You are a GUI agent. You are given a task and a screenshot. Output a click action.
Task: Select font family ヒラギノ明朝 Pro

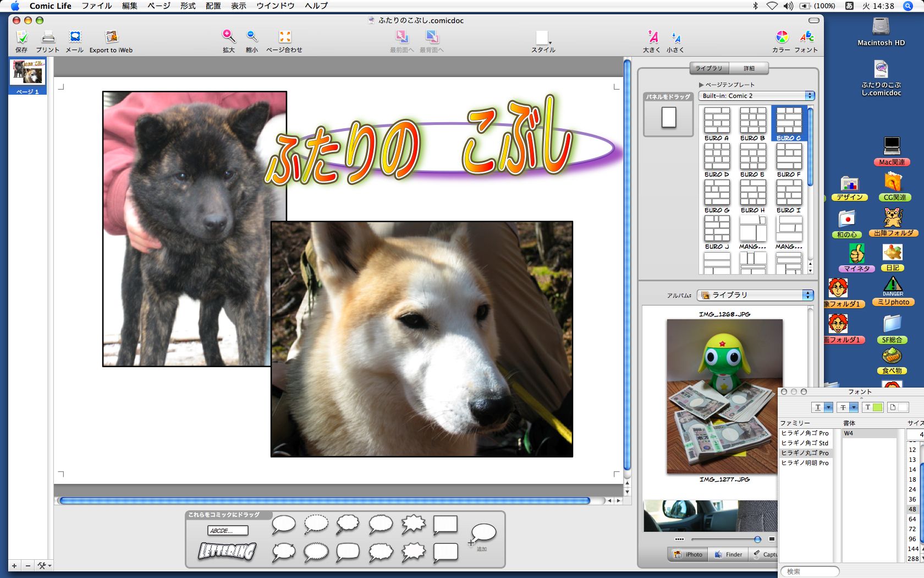click(x=805, y=462)
